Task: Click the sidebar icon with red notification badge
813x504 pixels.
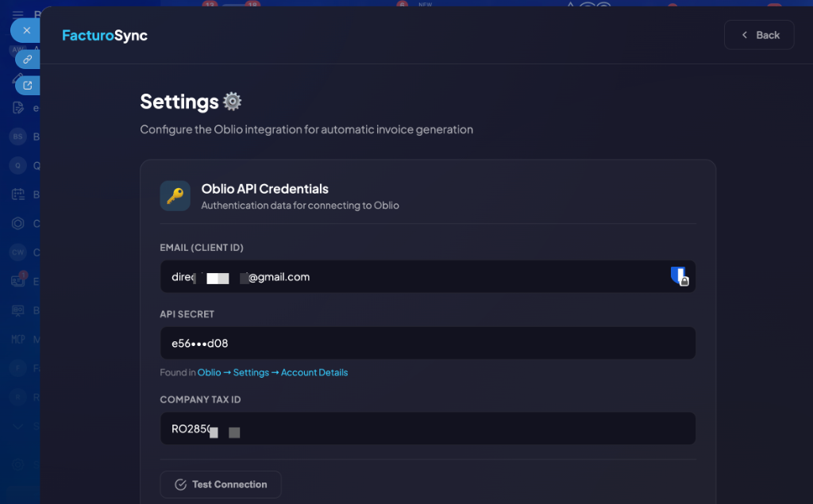Action: coord(17,280)
